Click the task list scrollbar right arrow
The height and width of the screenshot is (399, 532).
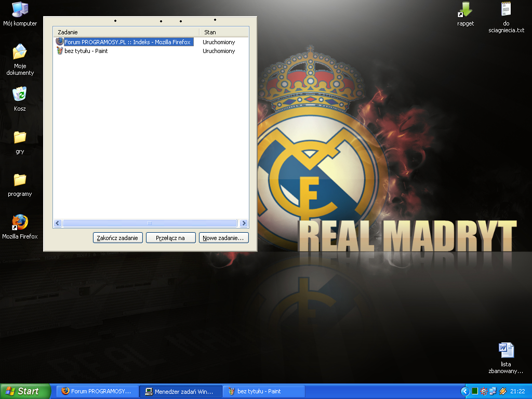(x=244, y=223)
